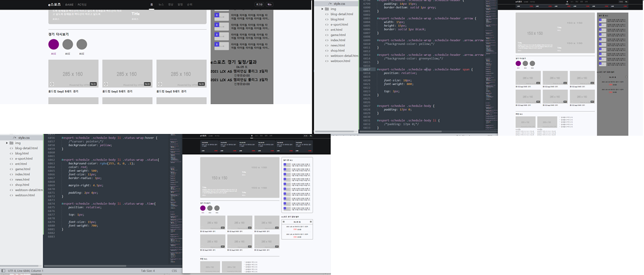
Task: Click the 로그인 button in the large page header
Action: (259, 4)
